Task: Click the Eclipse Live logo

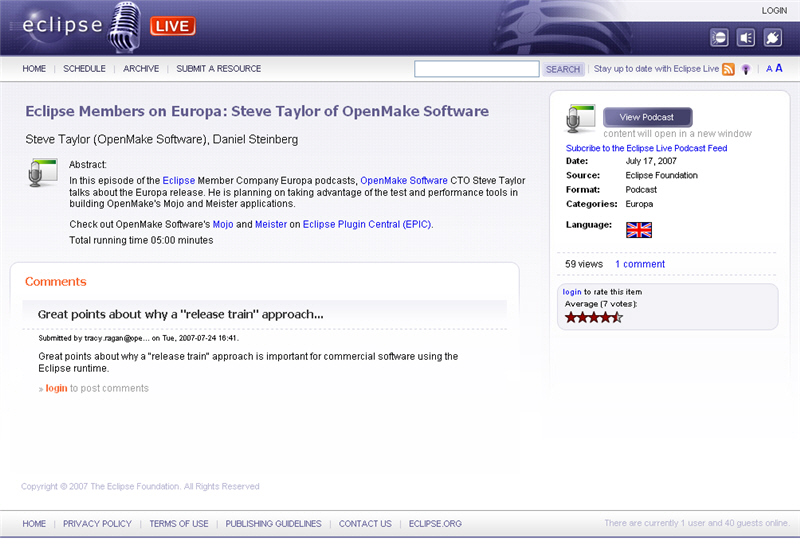Action: point(100,25)
